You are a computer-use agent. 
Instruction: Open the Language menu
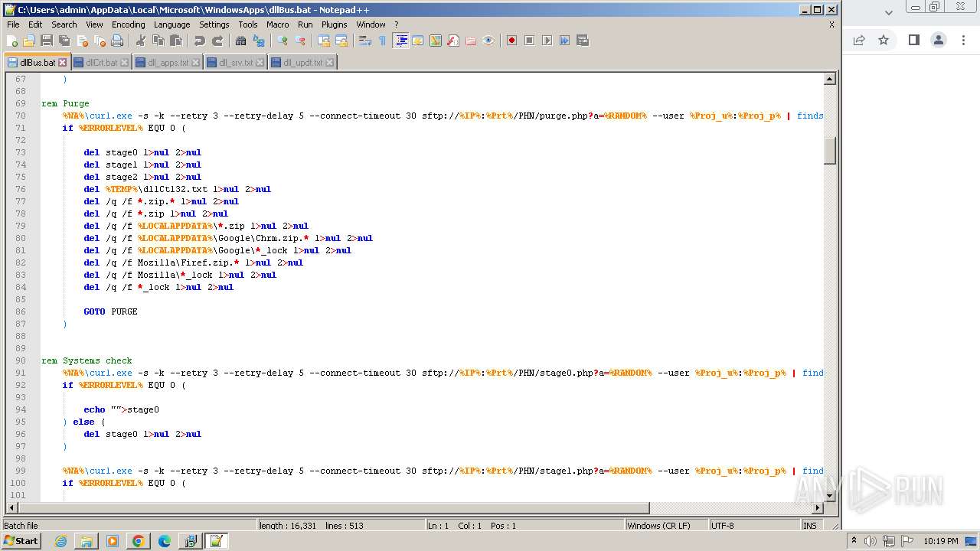171,24
